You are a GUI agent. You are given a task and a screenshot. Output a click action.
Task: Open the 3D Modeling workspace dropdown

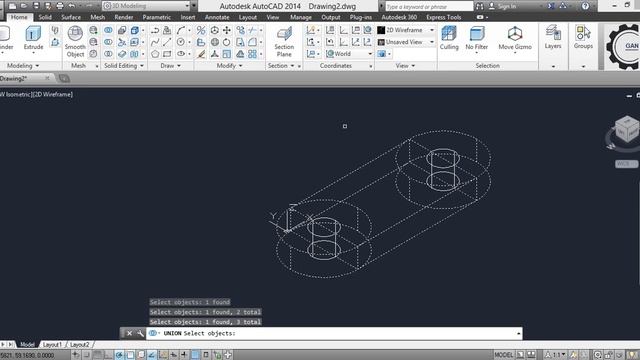click(x=146, y=6)
